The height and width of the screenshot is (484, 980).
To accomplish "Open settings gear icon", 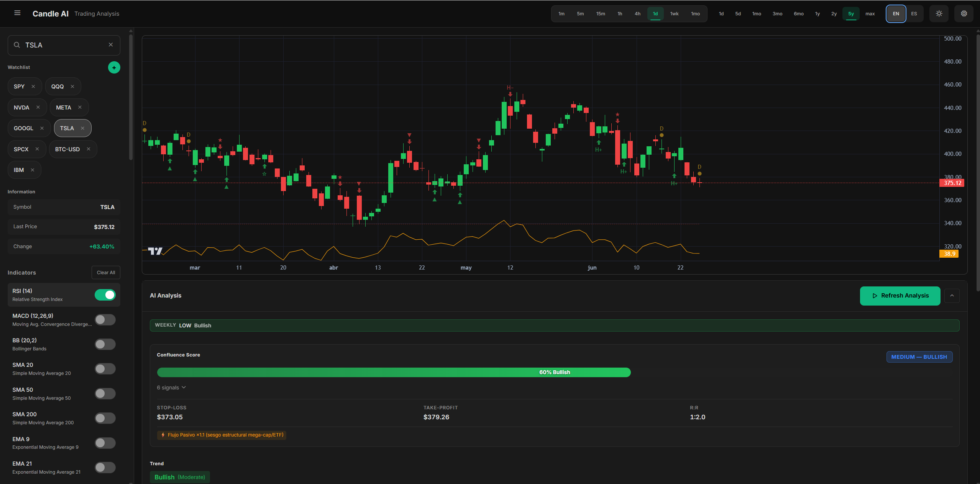I will (964, 14).
